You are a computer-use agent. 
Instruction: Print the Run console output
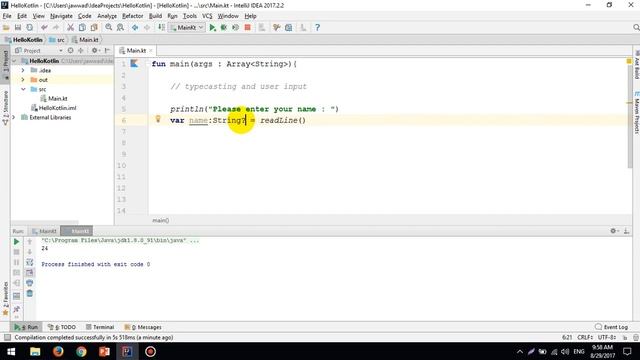click(30, 282)
